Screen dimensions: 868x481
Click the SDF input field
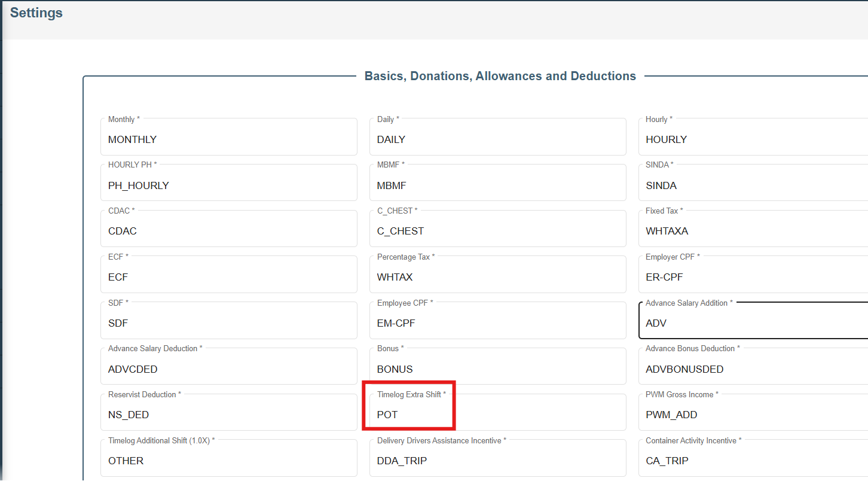(x=228, y=324)
